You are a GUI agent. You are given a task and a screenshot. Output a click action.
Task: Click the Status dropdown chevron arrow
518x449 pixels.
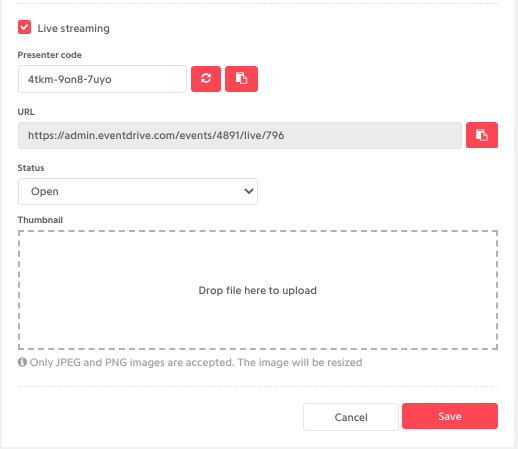coord(249,191)
